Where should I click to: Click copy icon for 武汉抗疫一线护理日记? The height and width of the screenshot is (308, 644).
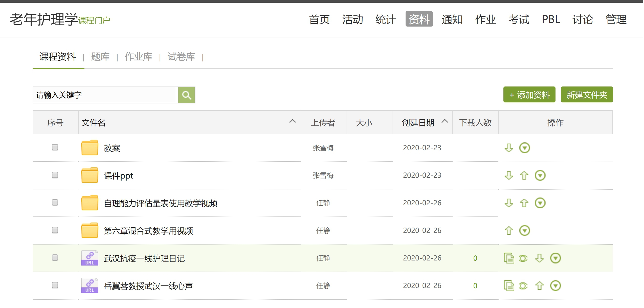coord(508,258)
